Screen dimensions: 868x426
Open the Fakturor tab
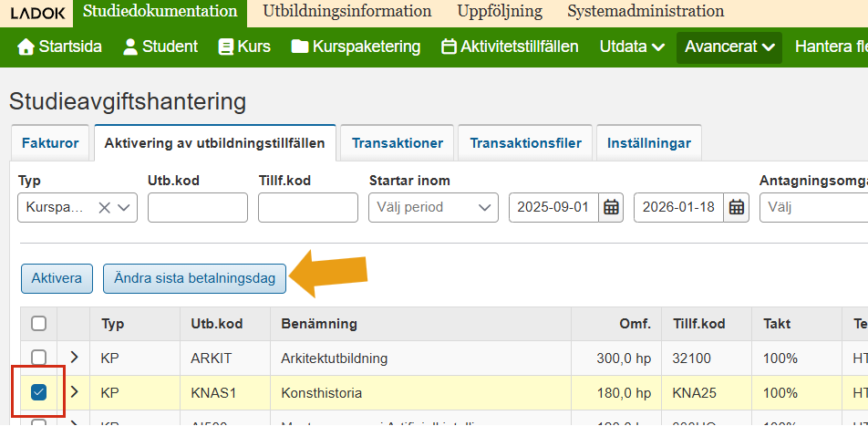coord(50,143)
